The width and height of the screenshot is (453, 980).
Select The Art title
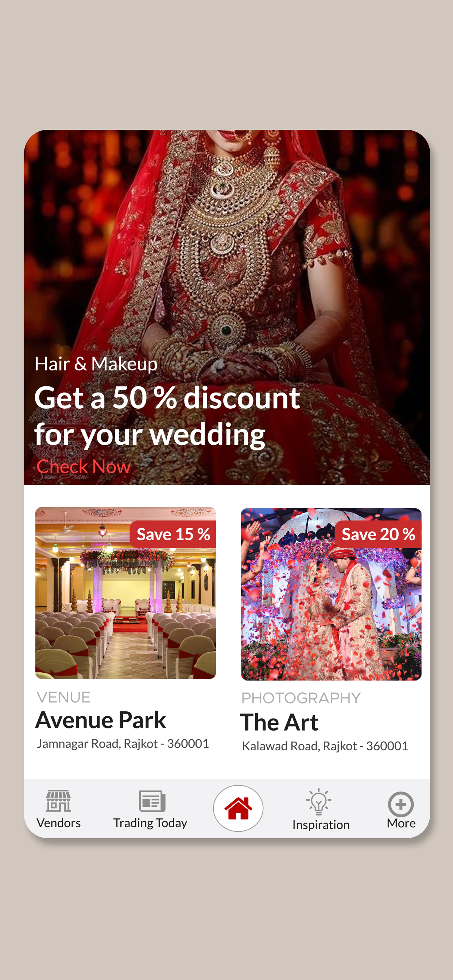pyautogui.click(x=279, y=722)
